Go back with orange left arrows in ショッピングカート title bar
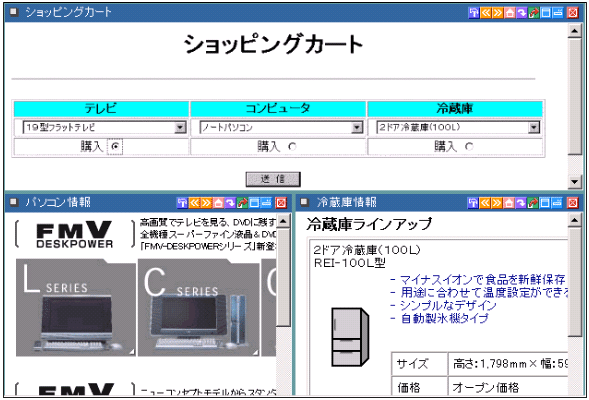 pos(486,13)
